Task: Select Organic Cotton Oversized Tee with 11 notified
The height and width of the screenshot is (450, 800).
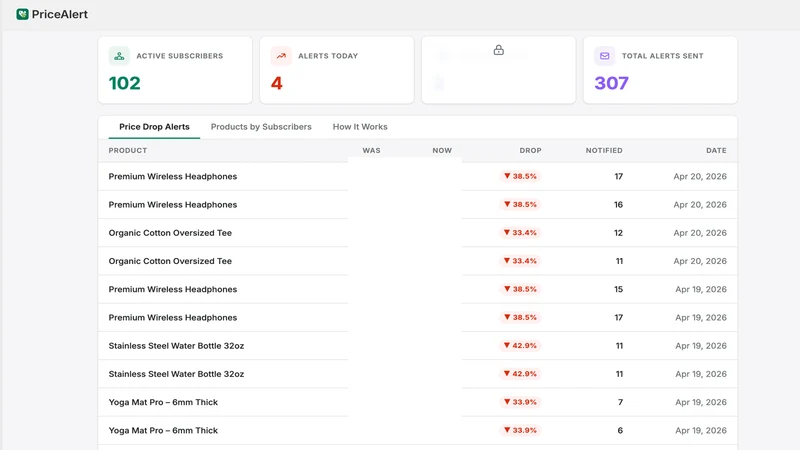Action: click(x=417, y=261)
